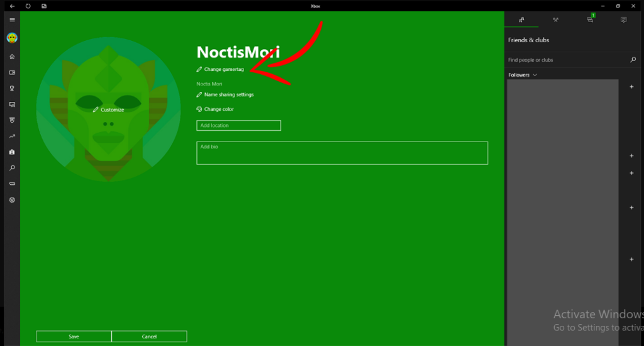Open the Messages tab with notification badge

[590, 19]
